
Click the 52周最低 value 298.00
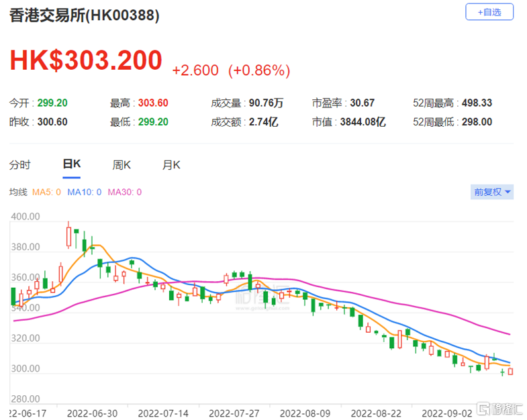tap(477, 121)
